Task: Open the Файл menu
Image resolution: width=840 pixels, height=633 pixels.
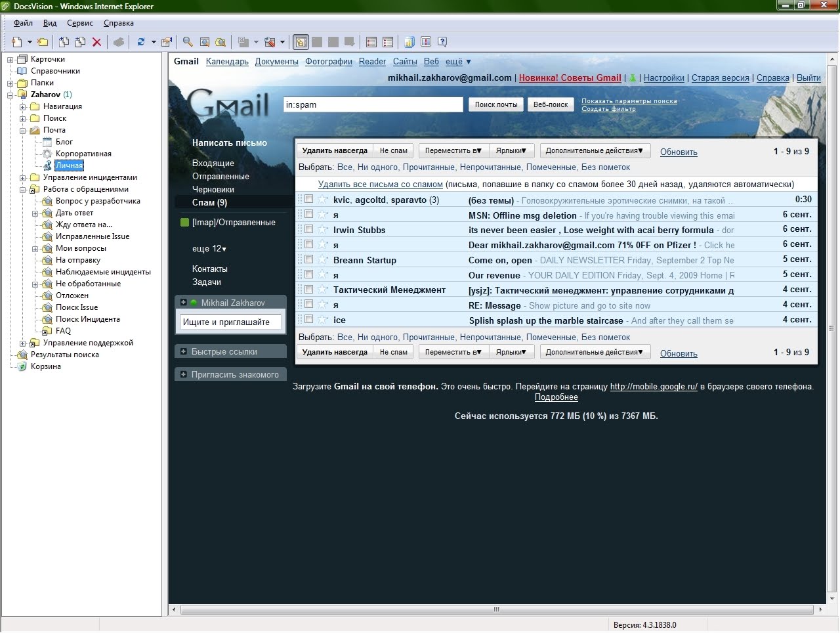Action: coord(23,23)
